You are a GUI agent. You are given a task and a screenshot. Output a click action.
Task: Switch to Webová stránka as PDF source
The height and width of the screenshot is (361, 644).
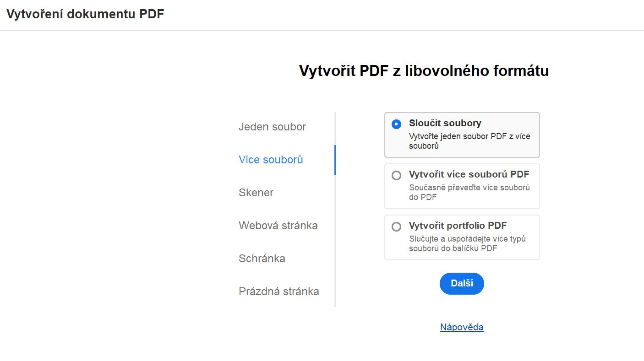pos(278,226)
